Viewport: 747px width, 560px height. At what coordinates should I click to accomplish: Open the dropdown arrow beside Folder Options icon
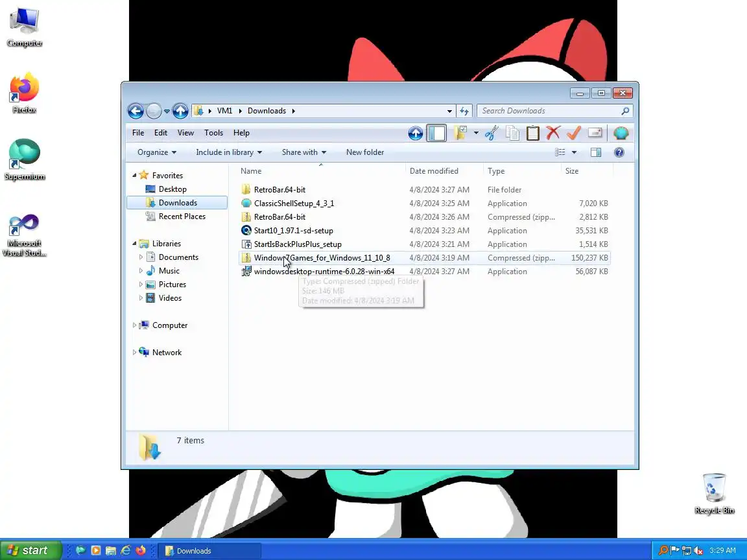coord(476,133)
